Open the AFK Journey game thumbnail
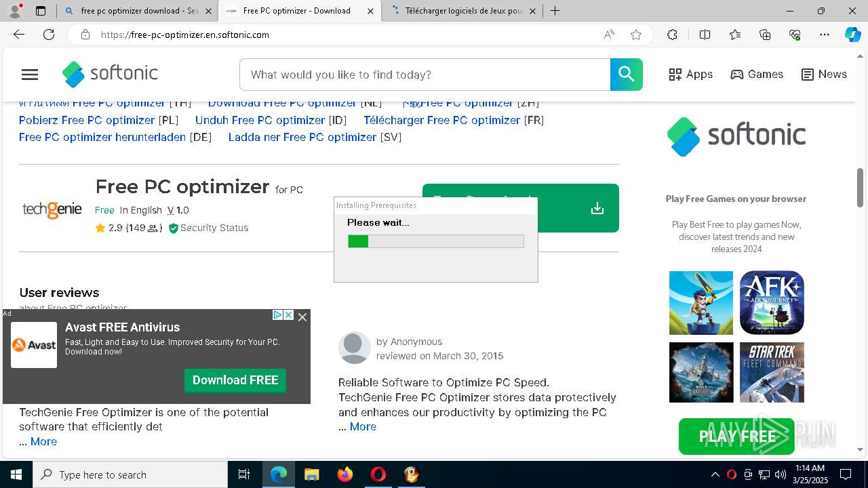Viewport: 868px width, 488px height. point(772,303)
